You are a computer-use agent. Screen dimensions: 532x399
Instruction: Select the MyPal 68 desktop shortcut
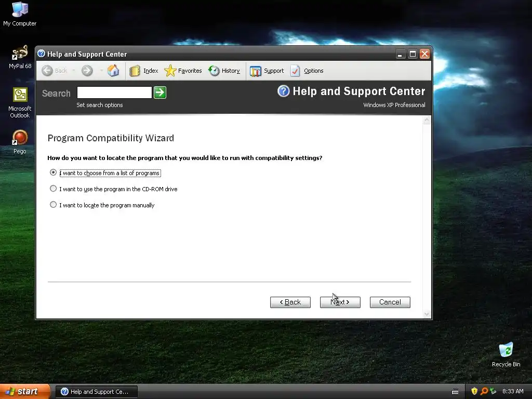(x=20, y=57)
